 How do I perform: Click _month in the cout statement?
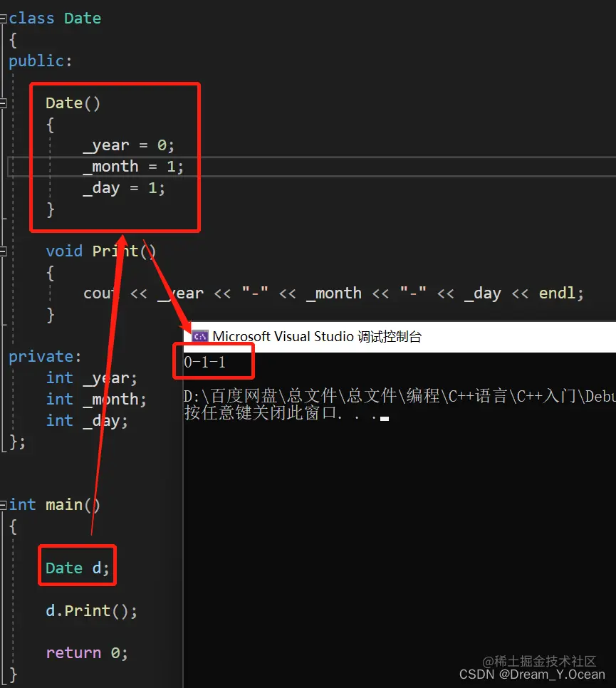tap(334, 293)
